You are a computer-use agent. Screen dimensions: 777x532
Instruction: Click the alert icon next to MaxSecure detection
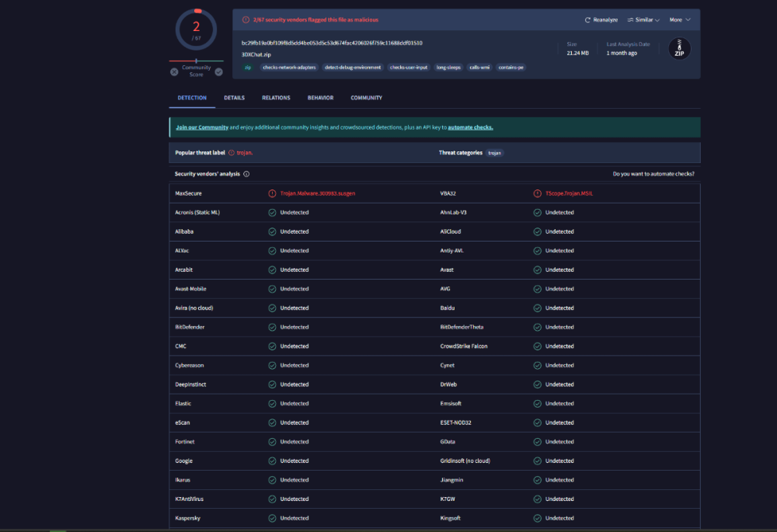[272, 193]
